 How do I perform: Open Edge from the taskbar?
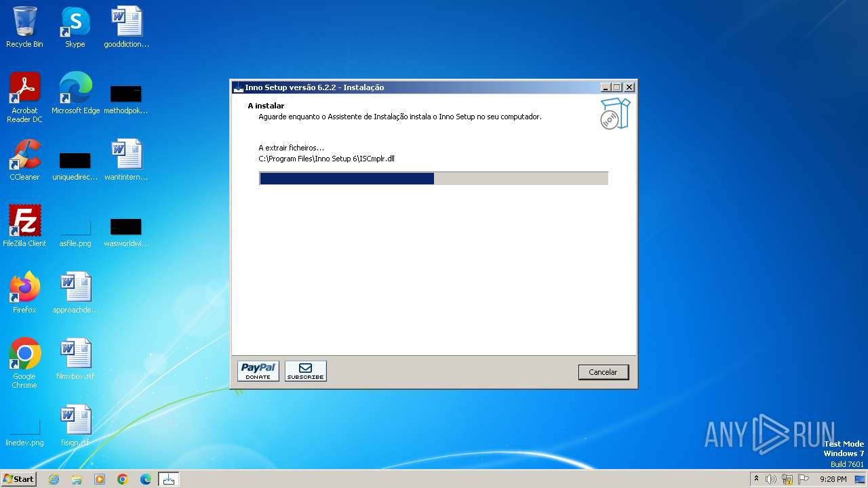point(146,479)
